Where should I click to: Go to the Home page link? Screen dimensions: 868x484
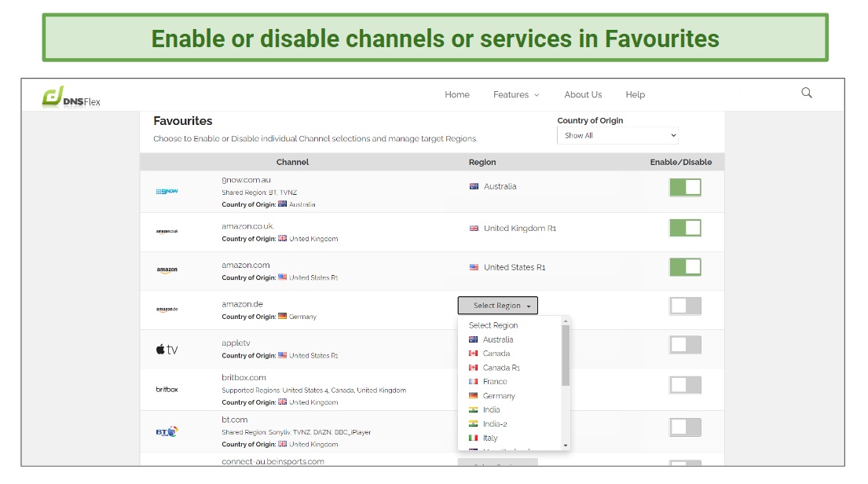457,95
